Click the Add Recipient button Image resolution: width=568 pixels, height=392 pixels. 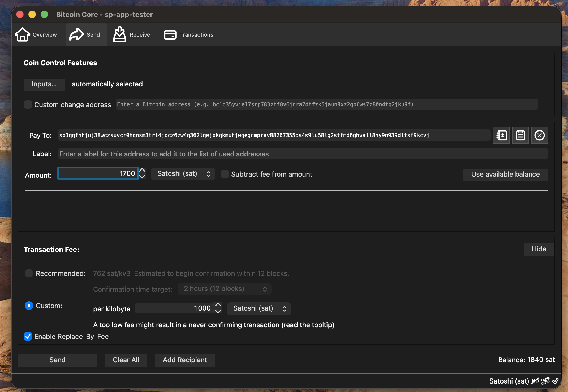(x=185, y=360)
